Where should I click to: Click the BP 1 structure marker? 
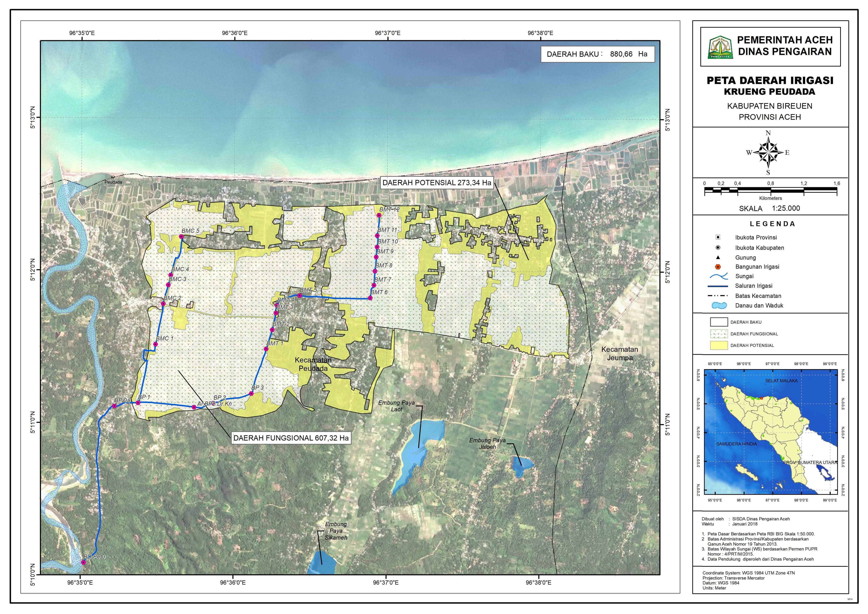coord(138,403)
